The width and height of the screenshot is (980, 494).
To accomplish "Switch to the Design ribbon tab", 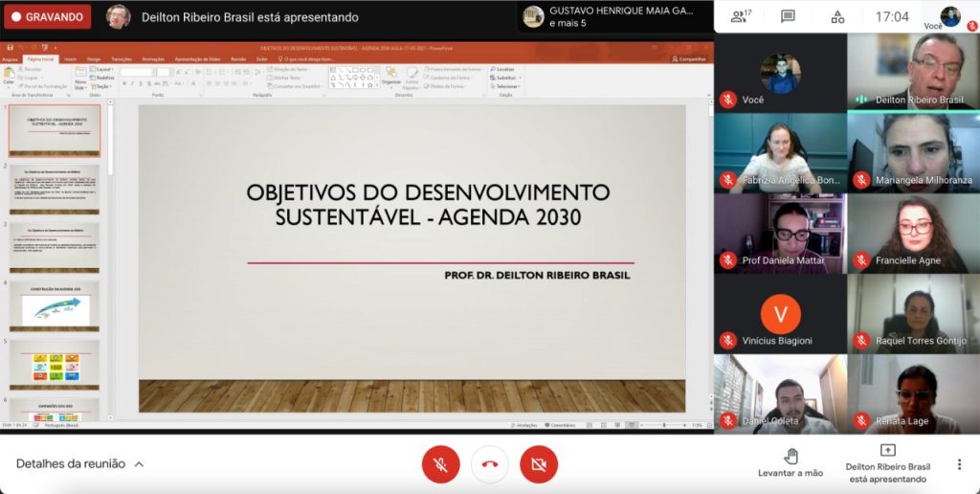I will pos(94,58).
